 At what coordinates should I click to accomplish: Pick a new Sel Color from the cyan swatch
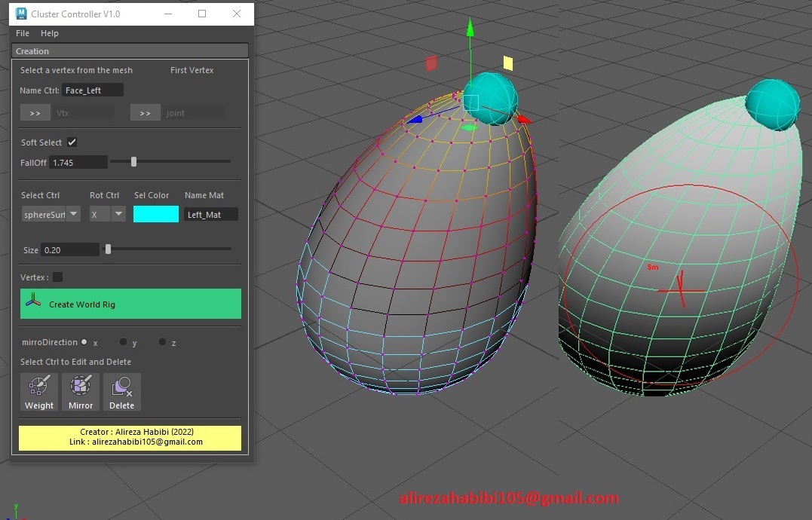155,214
